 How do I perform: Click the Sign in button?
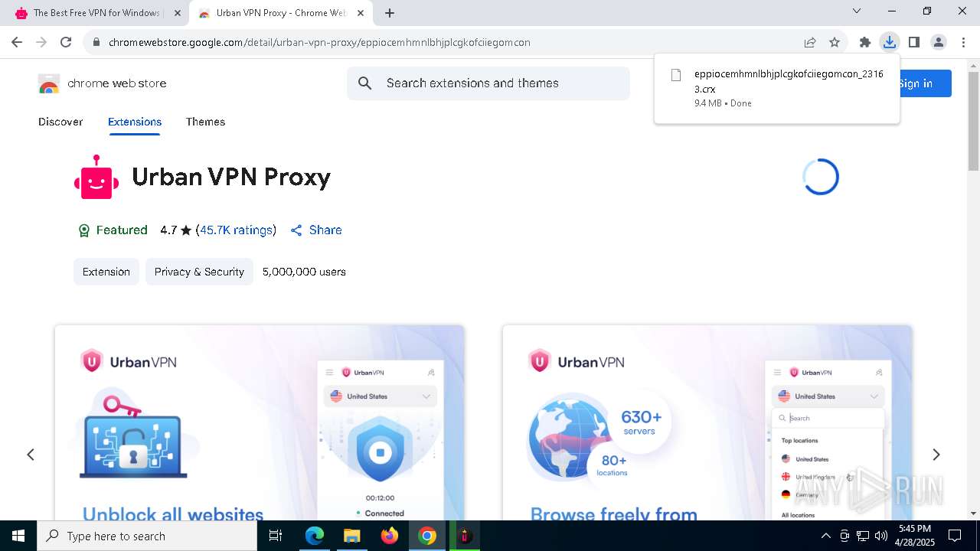(924, 83)
